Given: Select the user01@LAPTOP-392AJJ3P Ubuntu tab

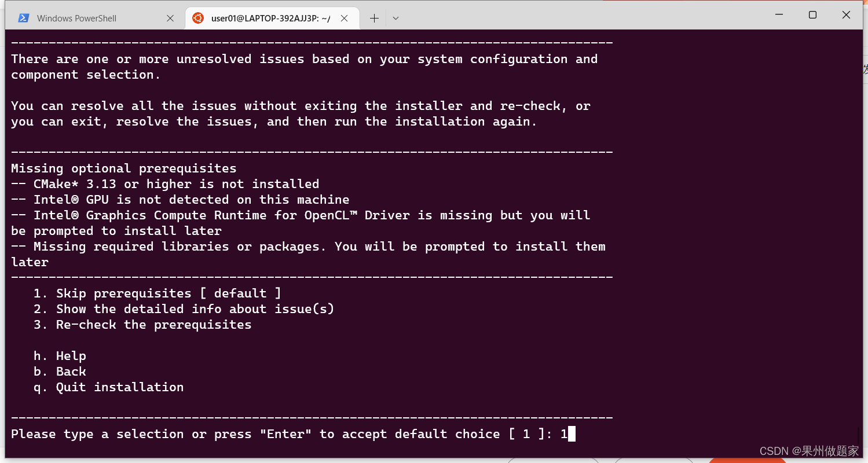Looking at the screenshot, I should (272, 18).
